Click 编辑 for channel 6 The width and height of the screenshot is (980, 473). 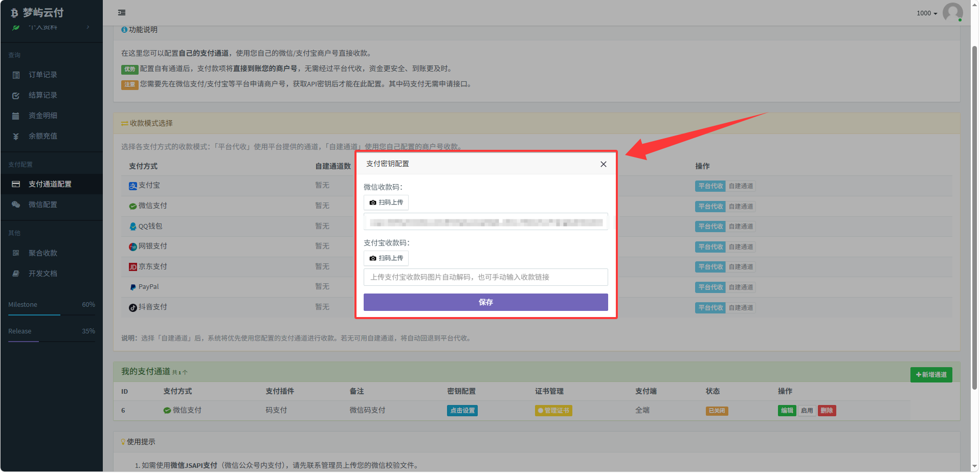pyautogui.click(x=787, y=411)
